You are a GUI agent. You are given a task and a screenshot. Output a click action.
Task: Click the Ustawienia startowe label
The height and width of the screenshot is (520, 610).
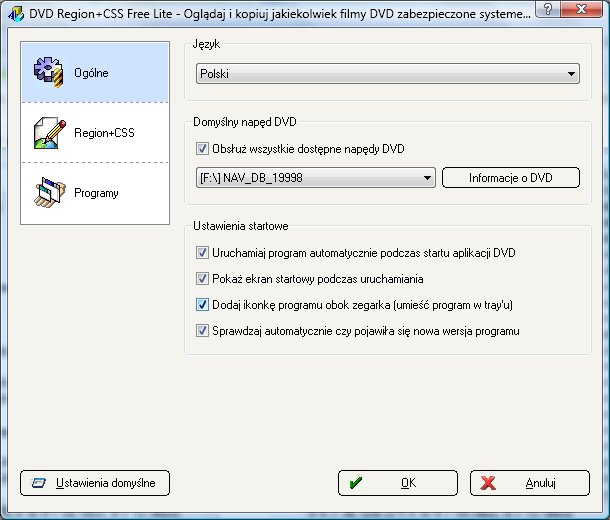pyautogui.click(x=240, y=226)
